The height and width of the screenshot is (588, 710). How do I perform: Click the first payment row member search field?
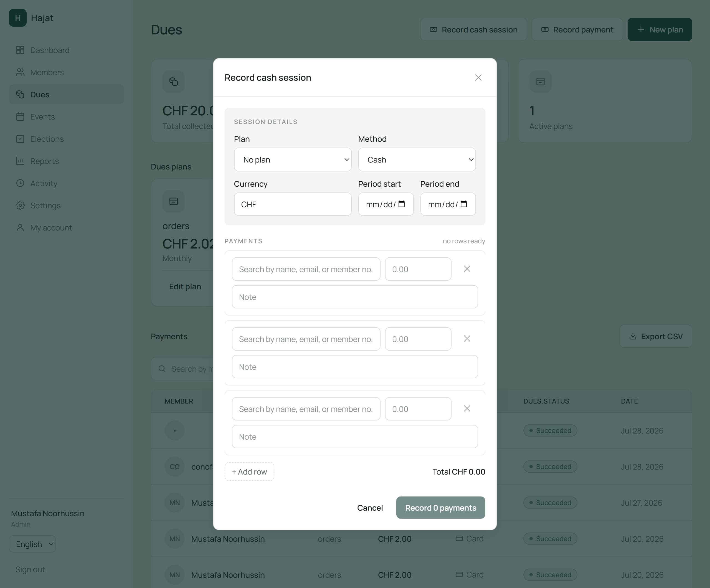[x=306, y=269]
